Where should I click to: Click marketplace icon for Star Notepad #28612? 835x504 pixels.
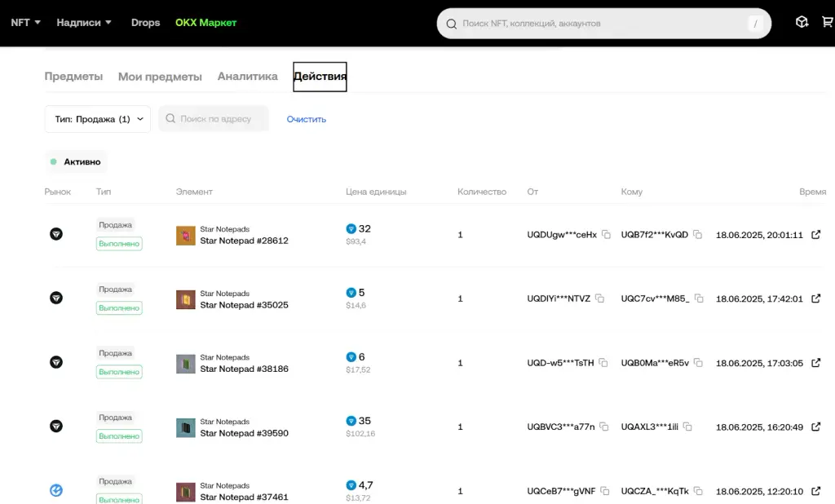pos(56,234)
